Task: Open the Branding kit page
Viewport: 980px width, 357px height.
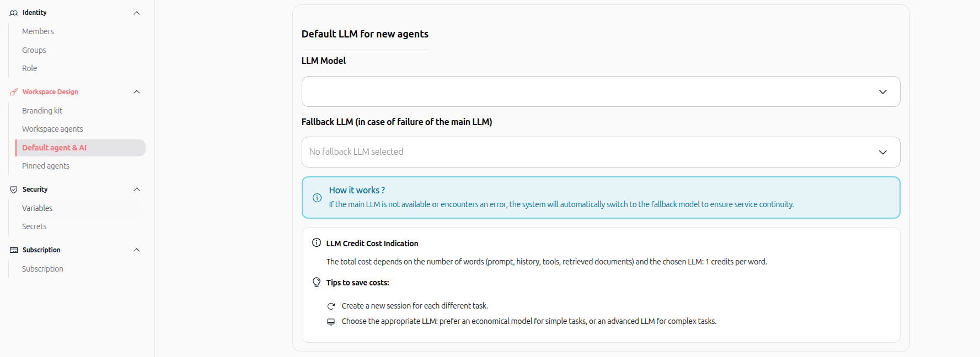Action: click(x=42, y=111)
